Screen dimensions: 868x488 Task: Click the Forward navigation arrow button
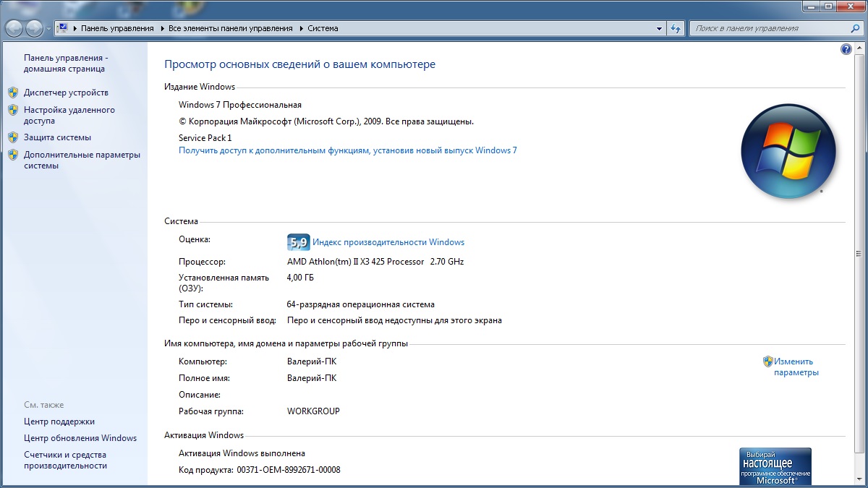click(34, 28)
